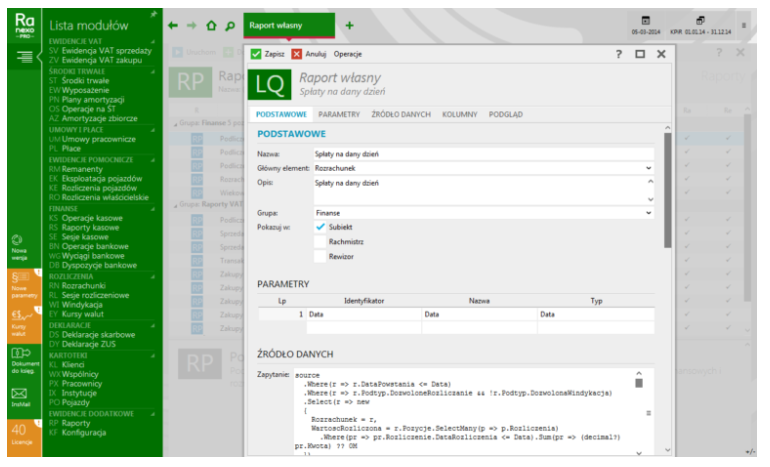Open the Operacje menu
Screen dimensions: 770x467
click(348, 54)
